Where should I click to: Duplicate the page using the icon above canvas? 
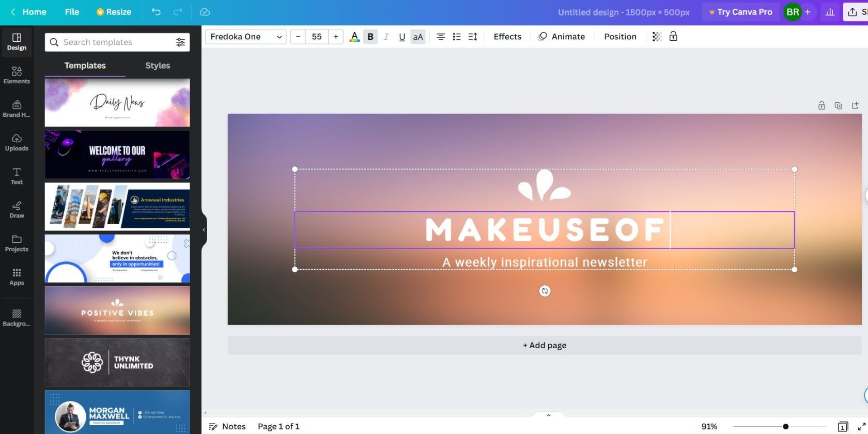(839, 105)
